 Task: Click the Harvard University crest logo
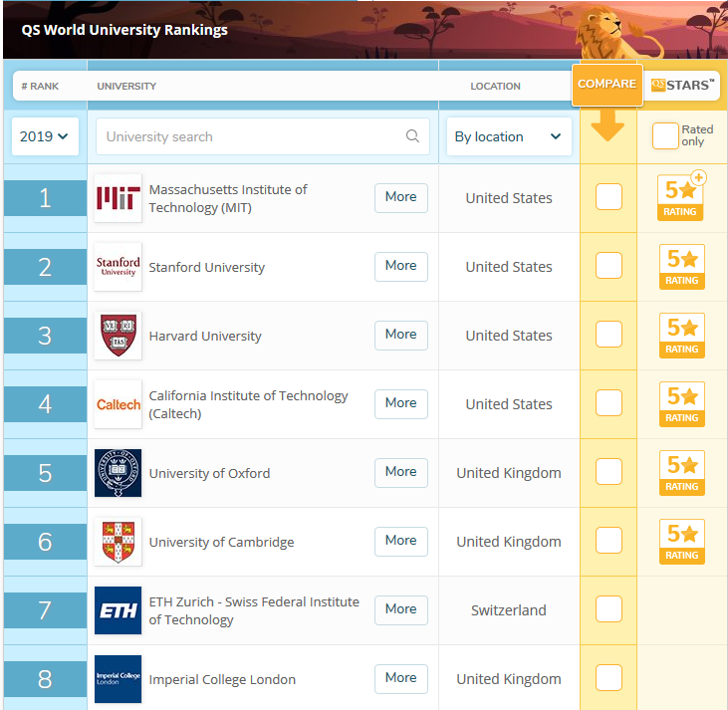tap(118, 336)
